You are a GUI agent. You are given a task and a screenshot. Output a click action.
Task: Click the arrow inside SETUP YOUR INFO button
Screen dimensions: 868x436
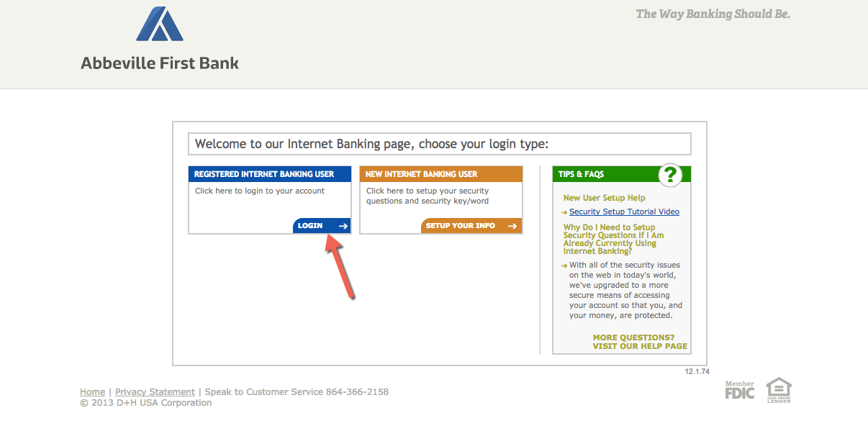pos(513,225)
